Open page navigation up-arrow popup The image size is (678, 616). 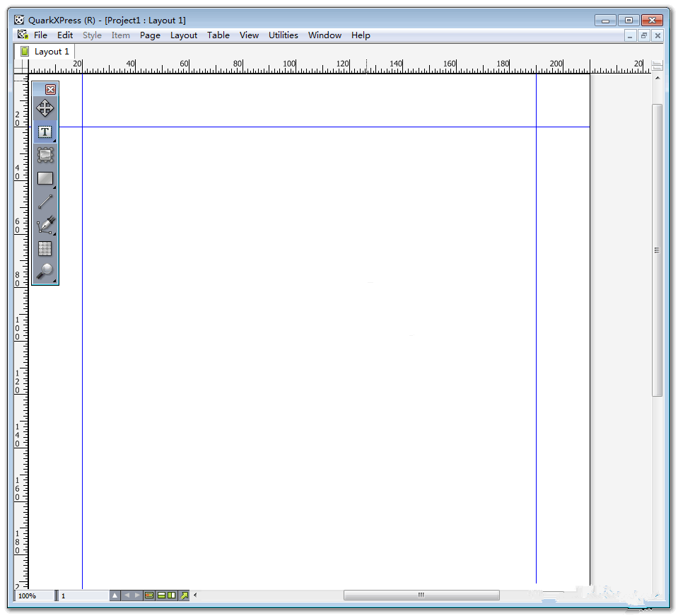click(115, 595)
